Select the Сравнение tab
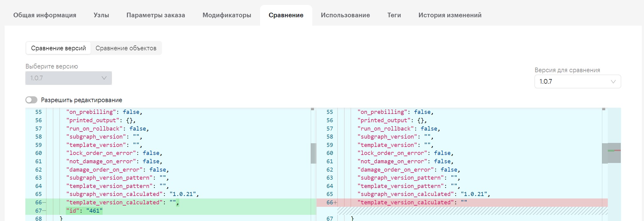644x221 pixels. [286, 15]
